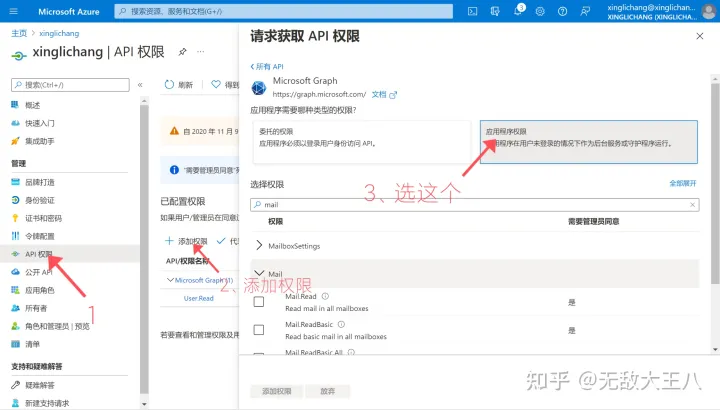Check the Mail.ReadBasic permission checkbox
720x410 pixels.
point(259,329)
